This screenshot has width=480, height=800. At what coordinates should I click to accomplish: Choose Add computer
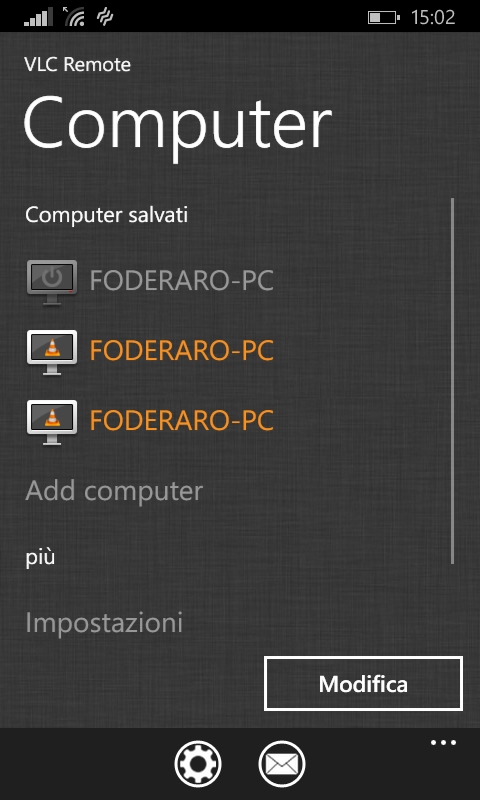click(114, 491)
